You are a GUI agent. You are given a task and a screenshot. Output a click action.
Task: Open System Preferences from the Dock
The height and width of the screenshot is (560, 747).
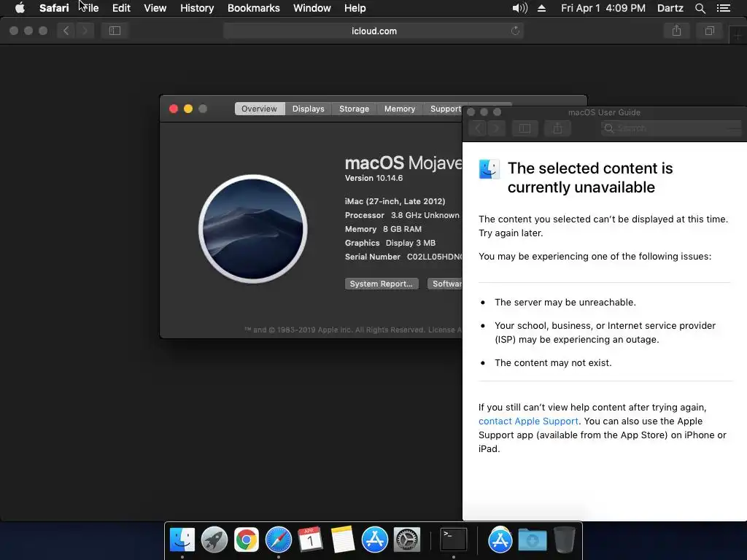(406, 540)
